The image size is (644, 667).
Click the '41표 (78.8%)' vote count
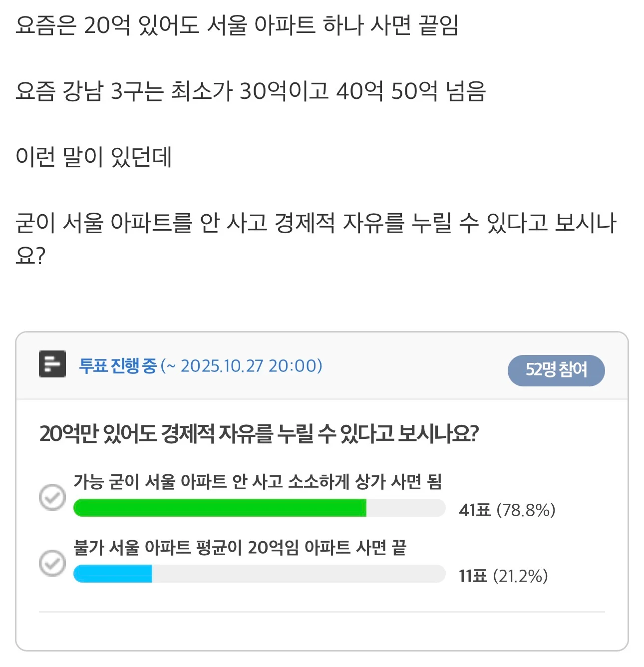click(507, 510)
